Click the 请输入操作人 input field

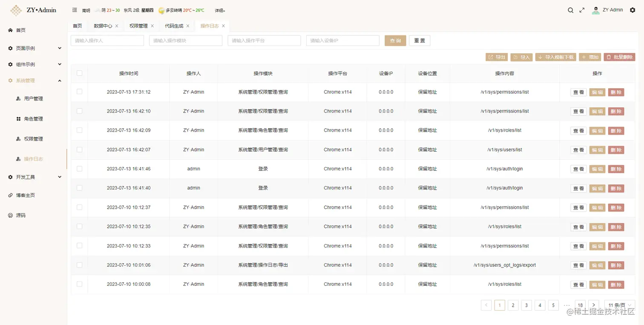point(106,40)
